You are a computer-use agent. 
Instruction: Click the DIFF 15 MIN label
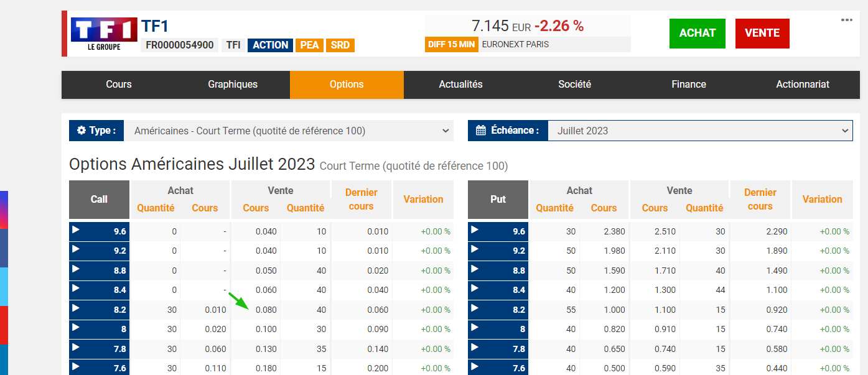click(452, 45)
